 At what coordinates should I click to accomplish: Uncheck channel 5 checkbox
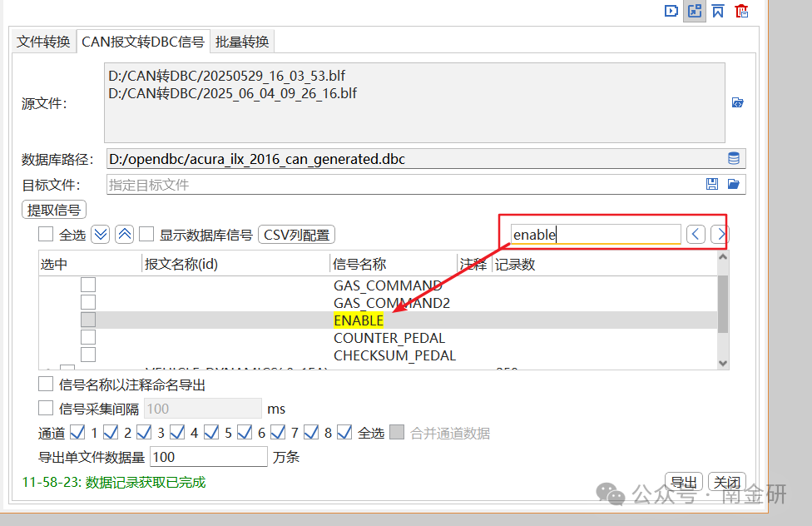point(211,432)
